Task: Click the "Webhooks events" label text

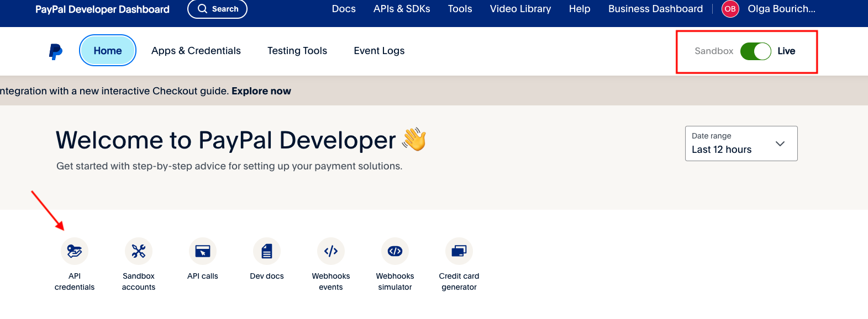Action: click(x=331, y=281)
